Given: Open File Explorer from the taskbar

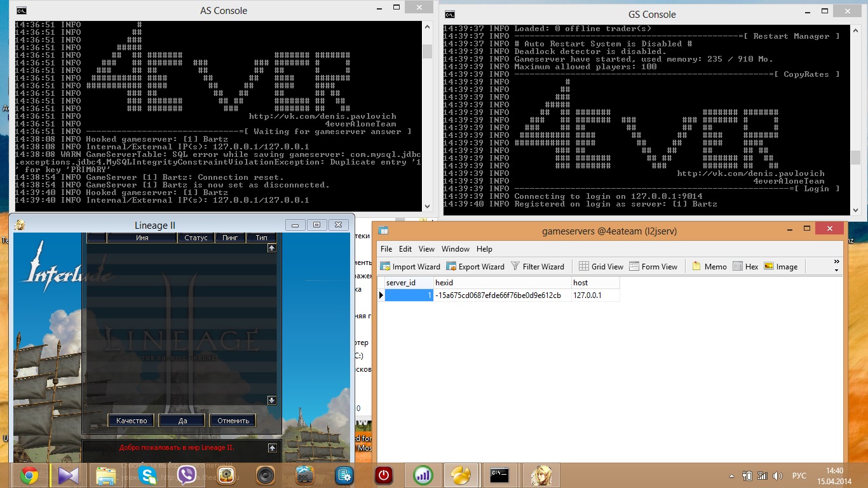Looking at the screenshot, I should click(106, 475).
